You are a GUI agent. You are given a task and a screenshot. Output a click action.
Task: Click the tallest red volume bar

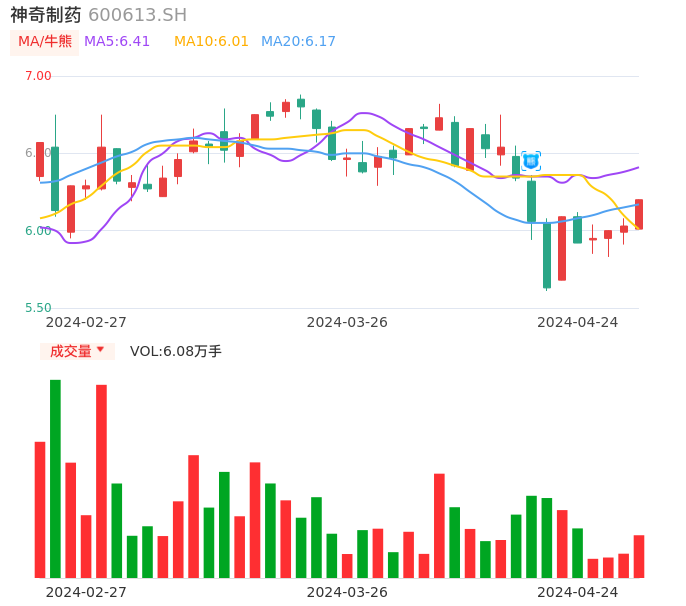101,481
